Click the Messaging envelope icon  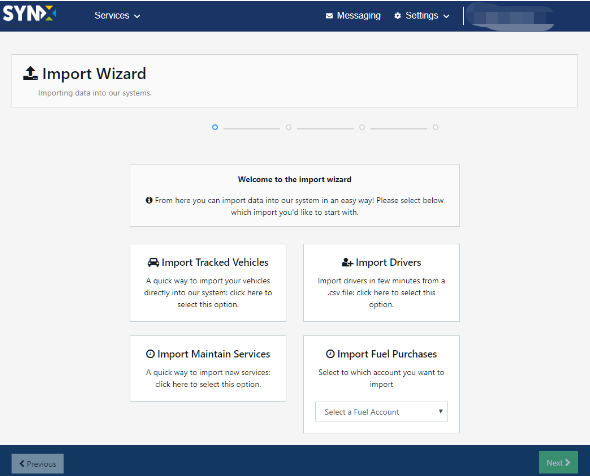329,16
